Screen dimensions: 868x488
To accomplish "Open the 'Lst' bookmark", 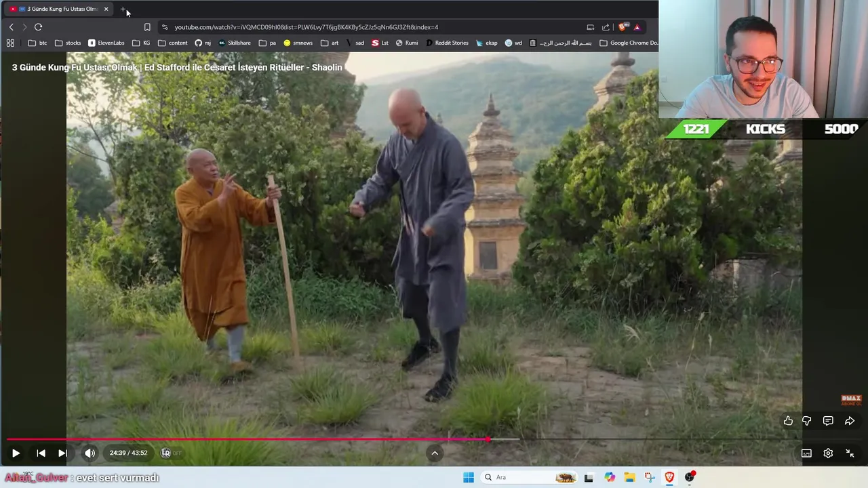I will pyautogui.click(x=380, y=43).
